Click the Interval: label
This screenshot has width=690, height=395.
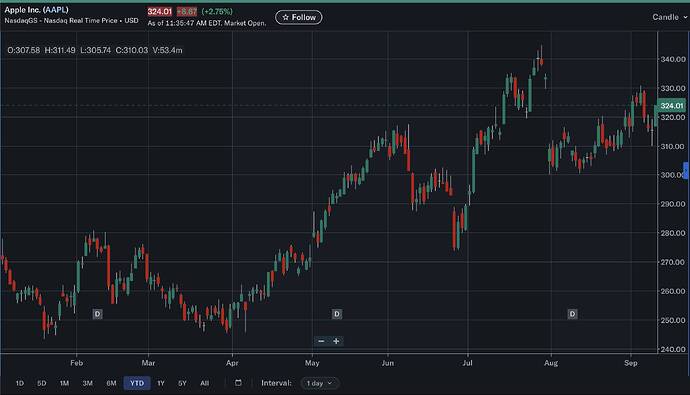click(276, 383)
